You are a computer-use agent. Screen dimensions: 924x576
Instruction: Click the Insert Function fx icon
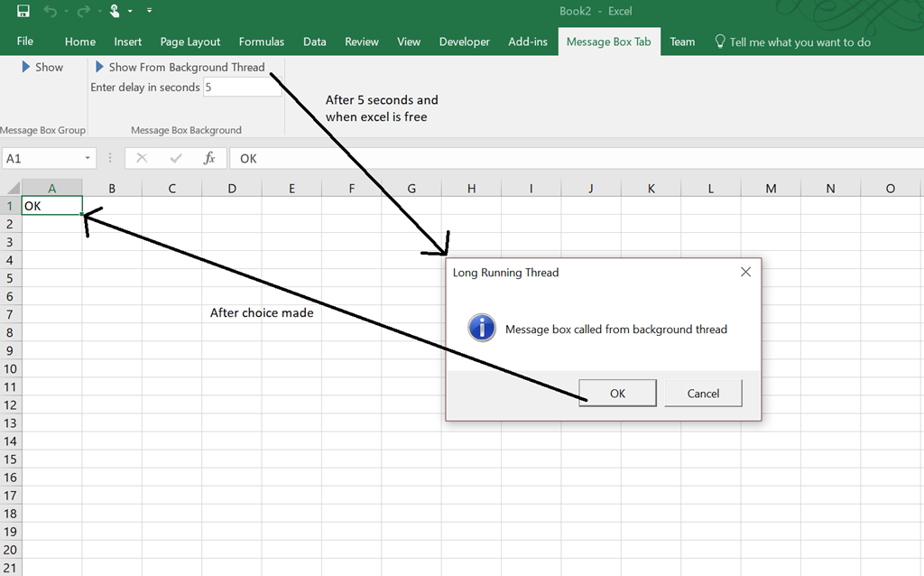click(x=209, y=158)
